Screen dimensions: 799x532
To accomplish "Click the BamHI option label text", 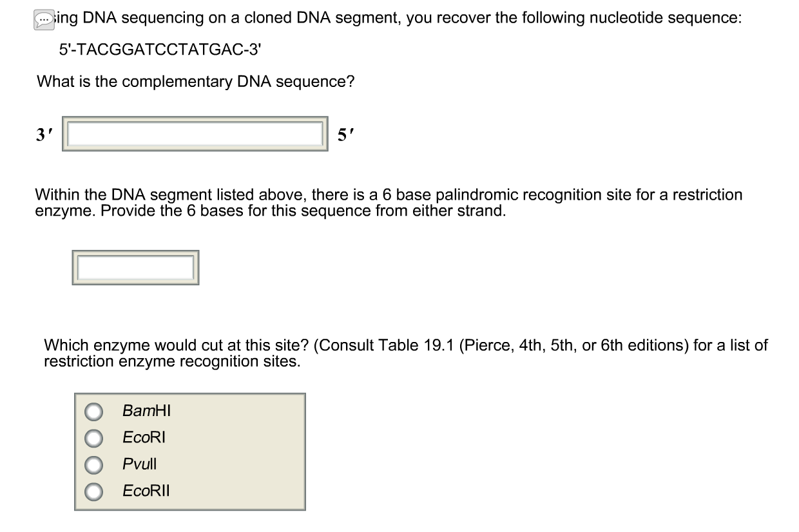I will [x=146, y=411].
